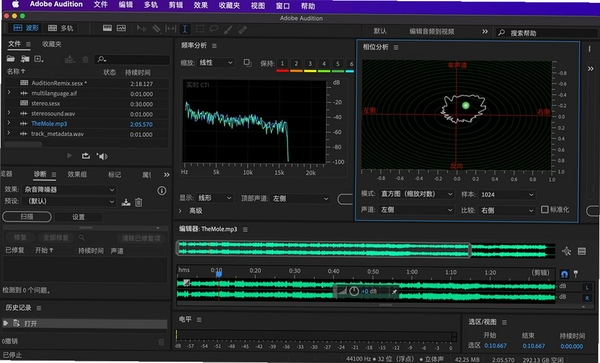Save preset icon in Diagnostics panel
The width and height of the screenshot is (600, 363).
pos(126,202)
